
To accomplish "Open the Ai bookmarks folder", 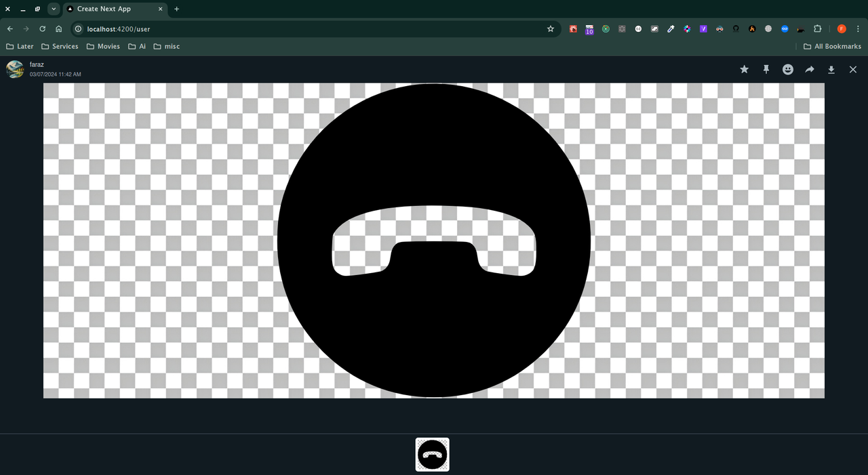I will pos(136,46).
